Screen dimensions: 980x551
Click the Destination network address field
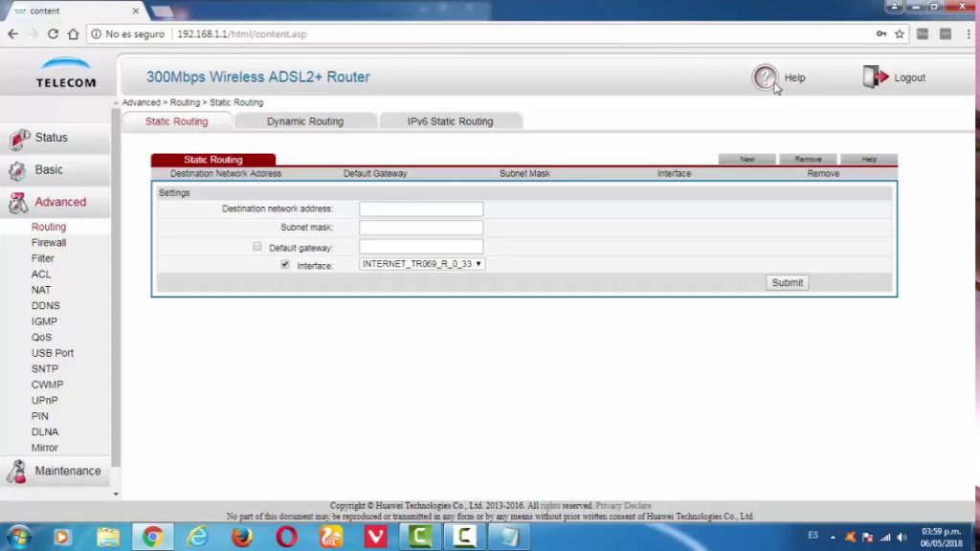(x=421, y=209)
